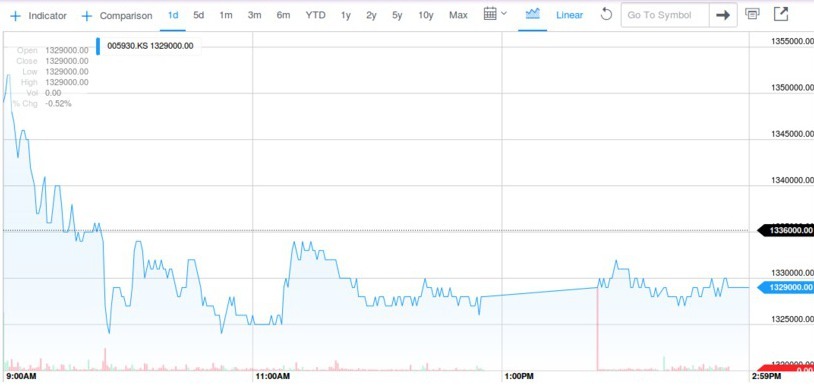814x386 pixels.
Task: Click the 2:59PM time axis label
Action: tap(766, 376)
